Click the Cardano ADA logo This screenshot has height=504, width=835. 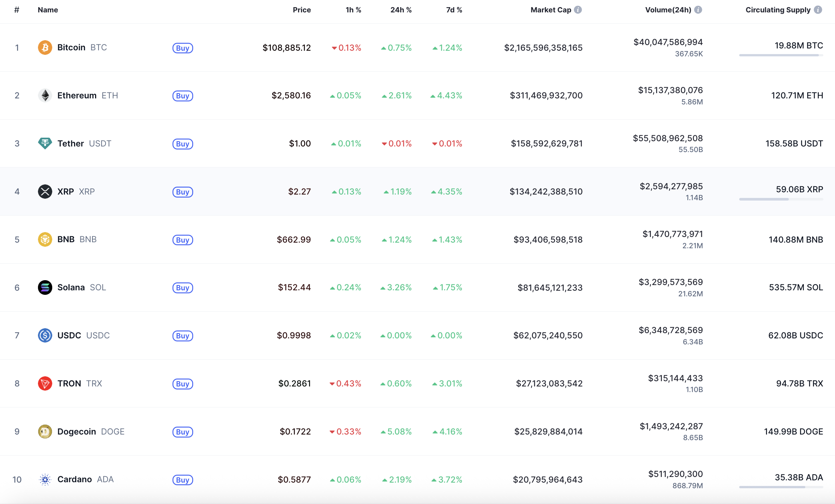[45, 480]
